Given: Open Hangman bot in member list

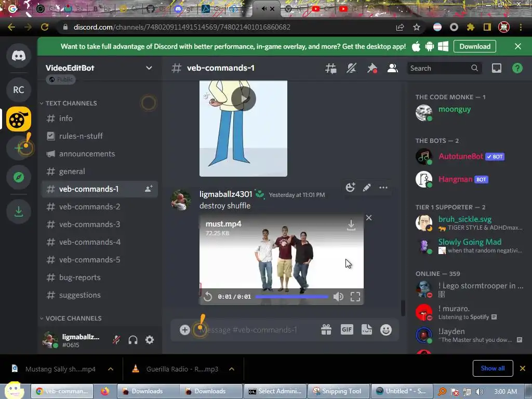Looking at the screenshot, I should [469, 179].
